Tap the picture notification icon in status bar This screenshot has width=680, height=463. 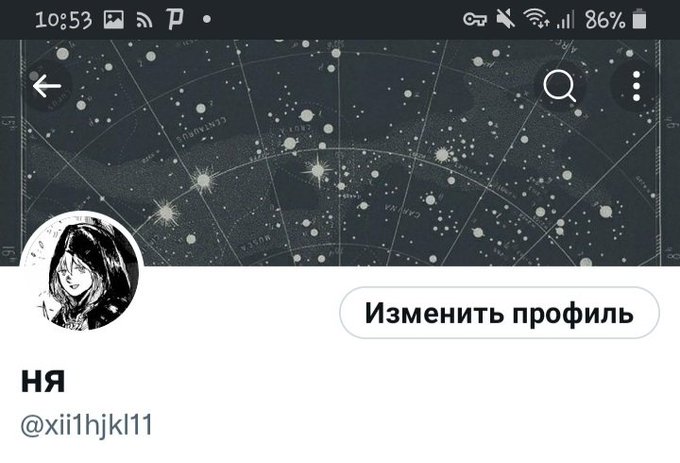point(114,20)
